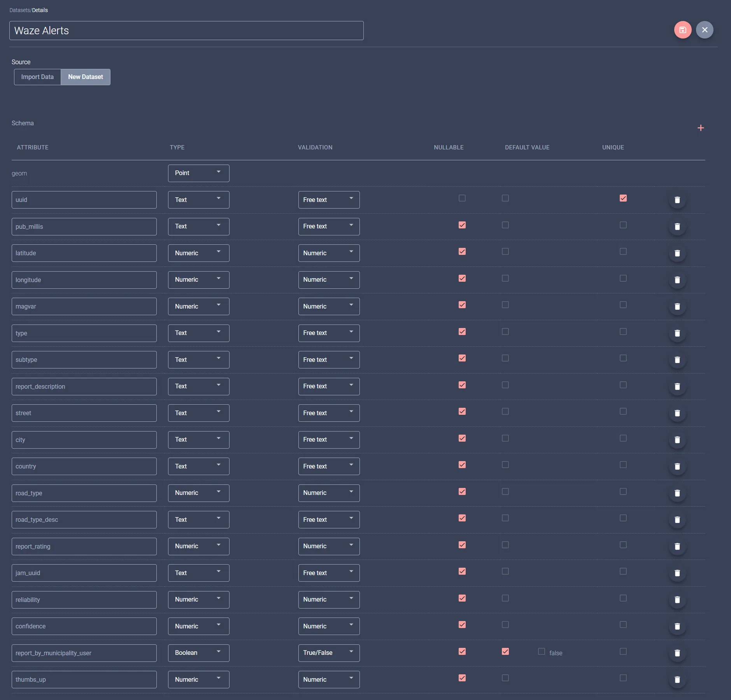The image size is (731, 700).
Task: Edit the Waze Alerts dataset name field
Action: (186, 30)
